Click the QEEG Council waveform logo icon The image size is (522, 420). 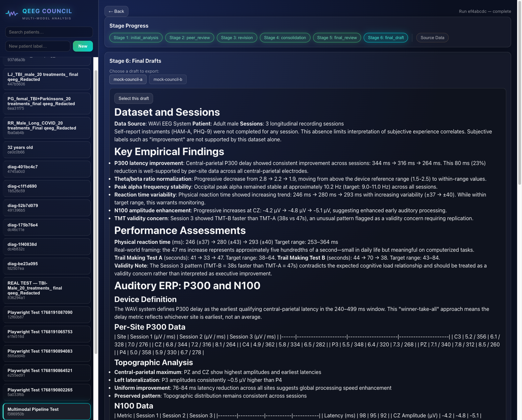(x=12, y=13)
